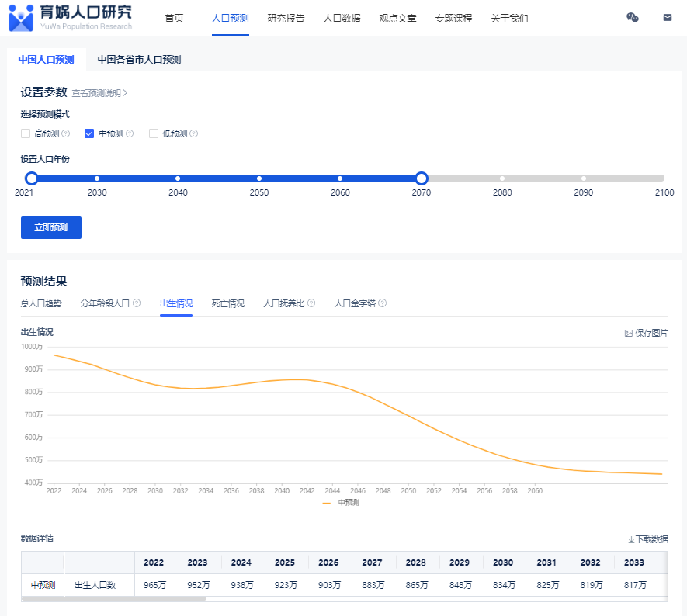Enable the 高预测 checkbox

(x=26, y=133)
